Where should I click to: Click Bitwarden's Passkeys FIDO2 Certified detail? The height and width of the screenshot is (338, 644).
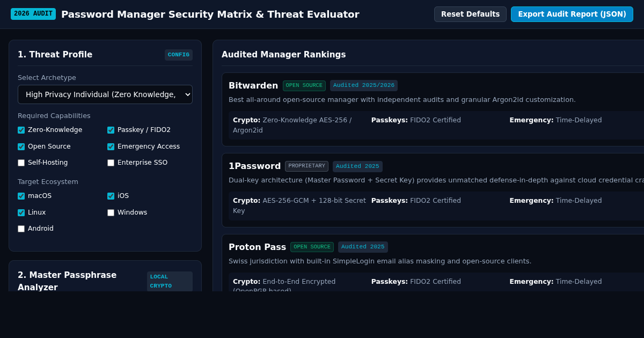point(416,120)
